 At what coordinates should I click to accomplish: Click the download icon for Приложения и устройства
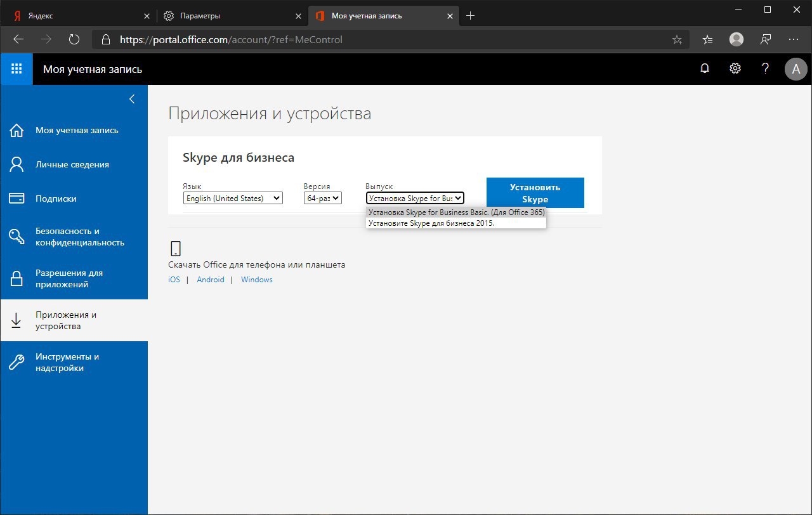tap(16, 321)
